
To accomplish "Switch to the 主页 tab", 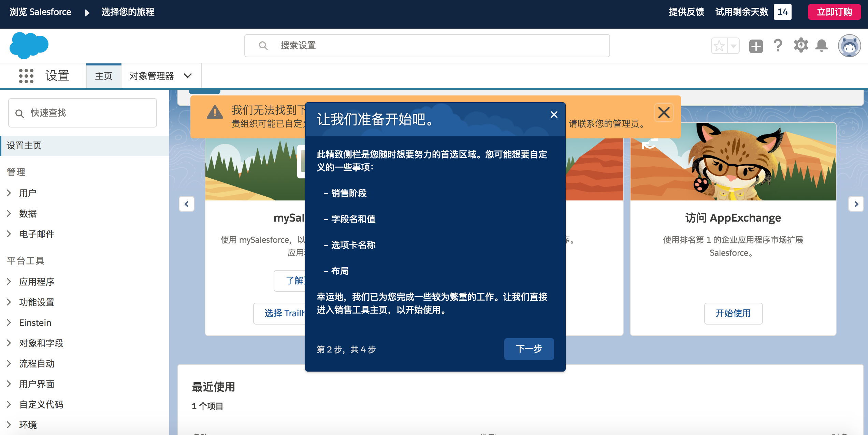I will click(x=104, y=76).
